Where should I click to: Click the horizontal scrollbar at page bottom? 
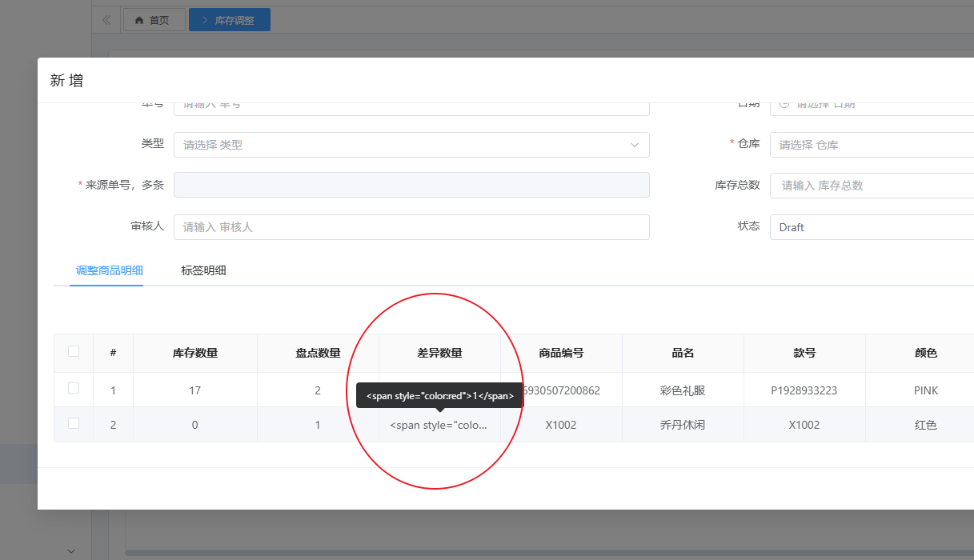[544, 552]
